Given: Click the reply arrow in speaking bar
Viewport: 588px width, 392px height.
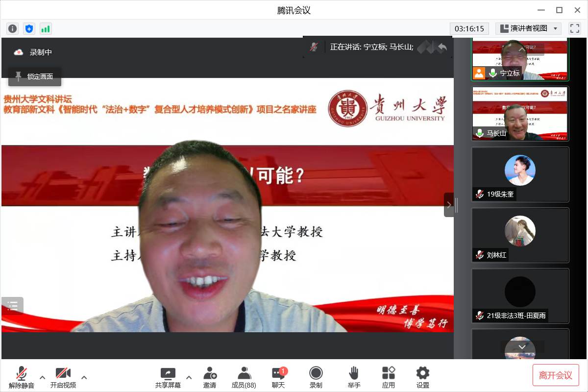Looking at the screenshot, I should [442, 47].
